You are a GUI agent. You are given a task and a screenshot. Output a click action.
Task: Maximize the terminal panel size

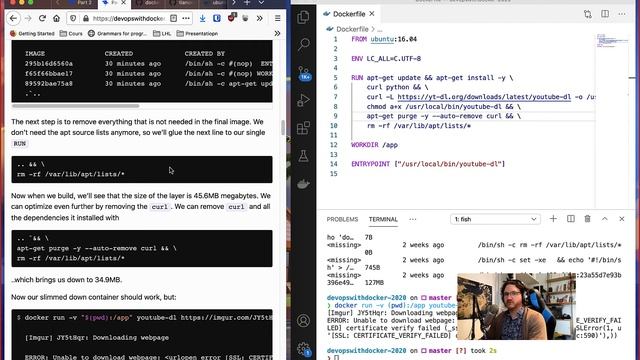pyautogui.click(x=604, y=219)
